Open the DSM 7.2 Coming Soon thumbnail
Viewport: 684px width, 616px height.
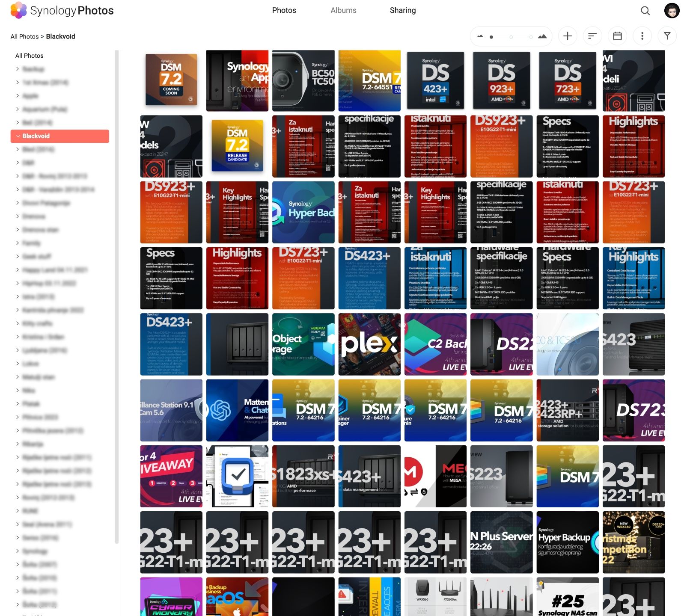tap(171, 80)
